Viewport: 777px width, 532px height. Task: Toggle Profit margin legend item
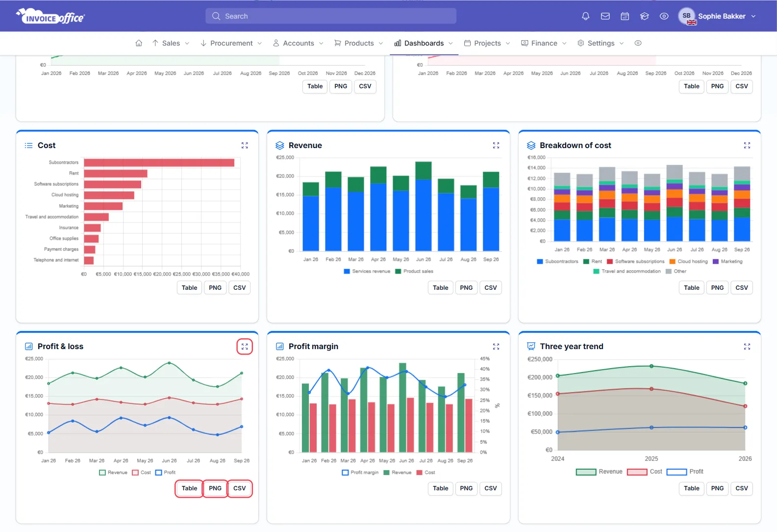[x=360, y=473]
